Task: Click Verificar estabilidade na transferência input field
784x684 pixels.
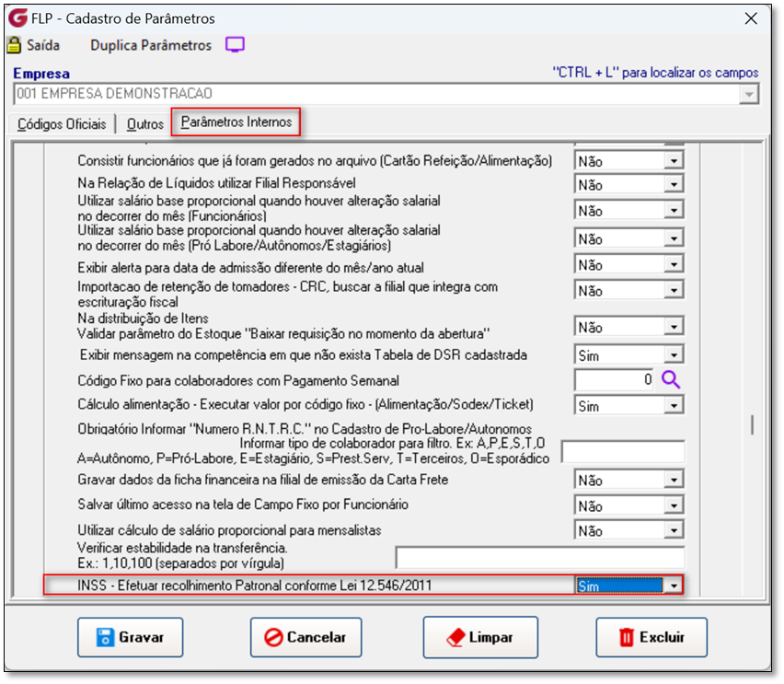Action: tap(540, 557)
